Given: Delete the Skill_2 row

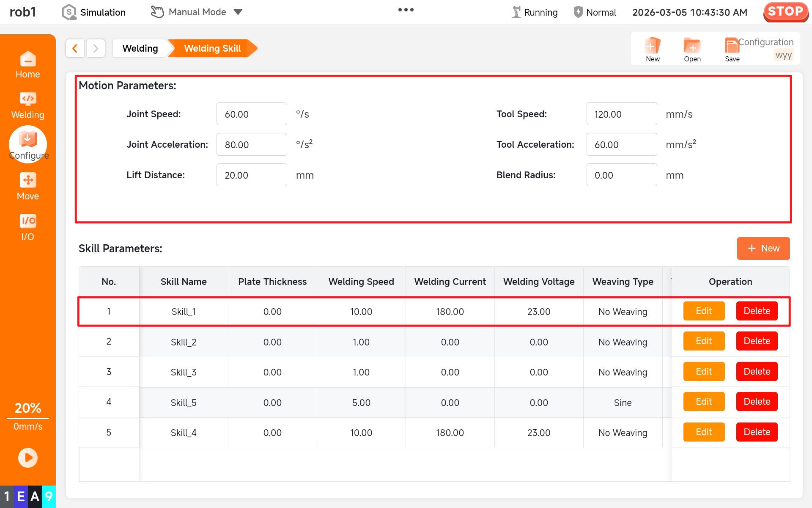Looking at the screenshot, I should [757, 341].
